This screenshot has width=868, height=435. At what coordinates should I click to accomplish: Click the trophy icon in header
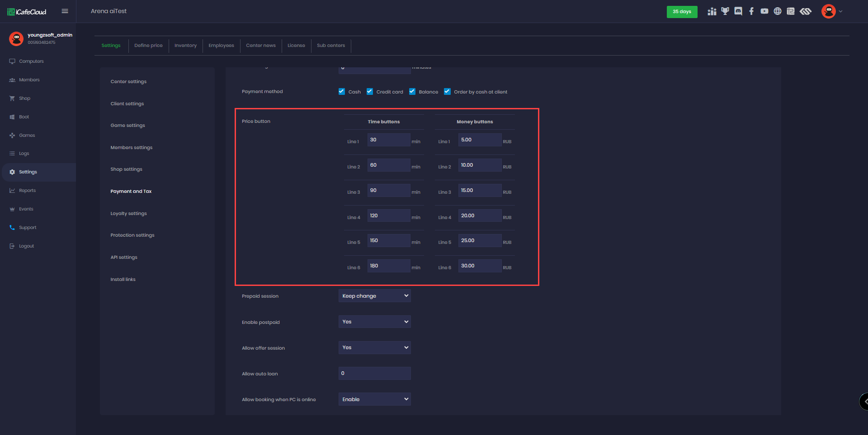[725, 11]
